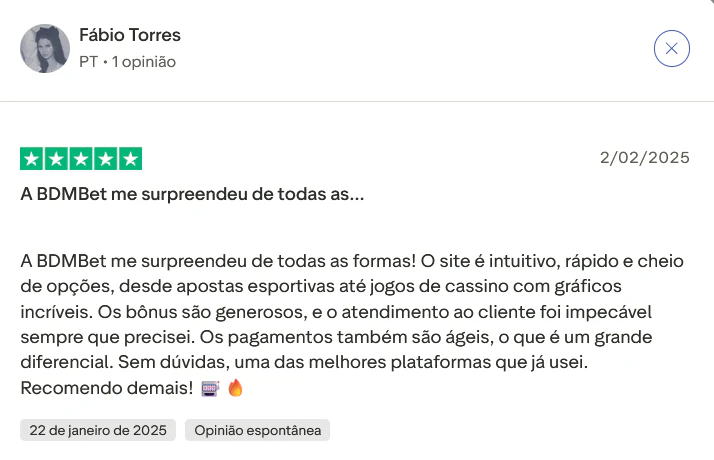The image size is (714, 460).
Task: Select the third green rating star
Action: (x=81, y=158)
